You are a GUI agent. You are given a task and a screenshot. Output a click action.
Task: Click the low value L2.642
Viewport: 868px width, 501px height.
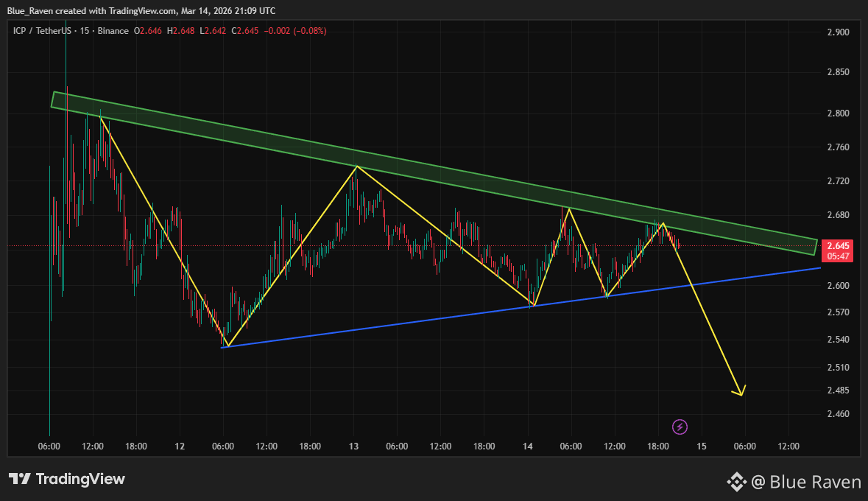click(x=213, y=31)
